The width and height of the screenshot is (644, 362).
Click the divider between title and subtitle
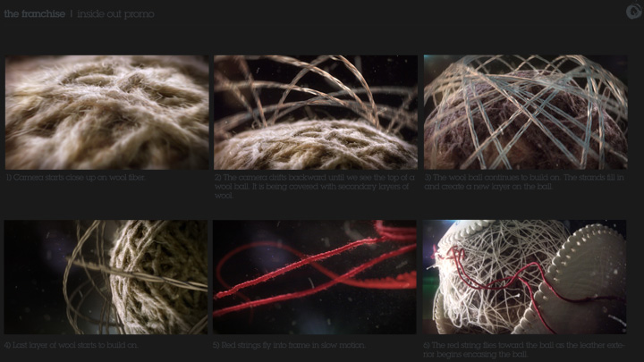[x=72, y=14]
